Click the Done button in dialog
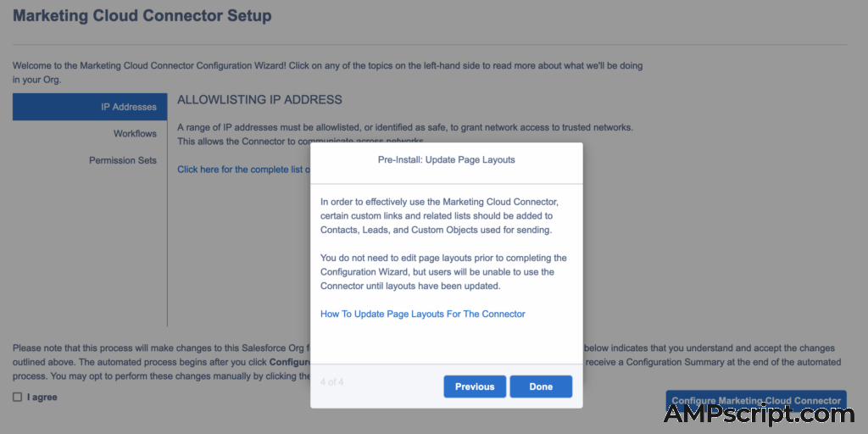 [541, 387]
